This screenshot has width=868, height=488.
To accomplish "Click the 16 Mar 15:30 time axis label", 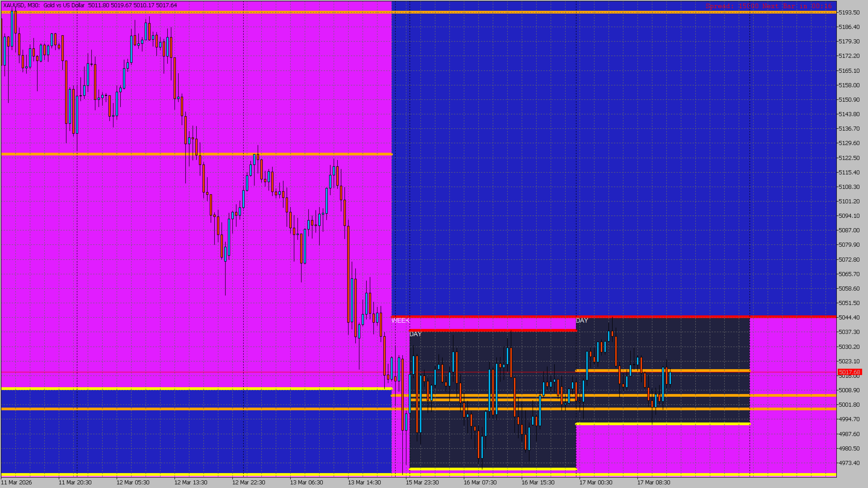I will [538, 482].
